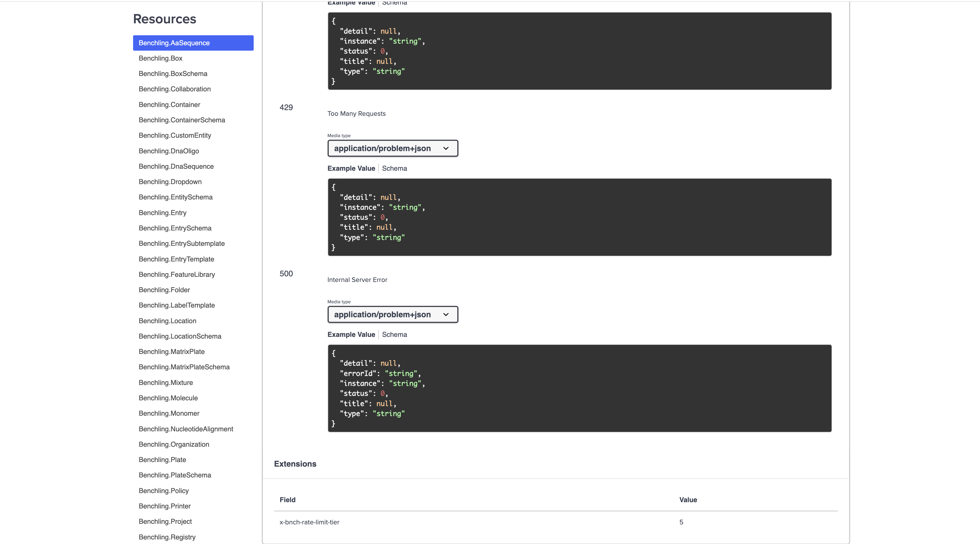The width and height of the screenshot is (980, 544).
Task: Open Benchling.BoxSchema resource
Action: [x=173, y=74]
